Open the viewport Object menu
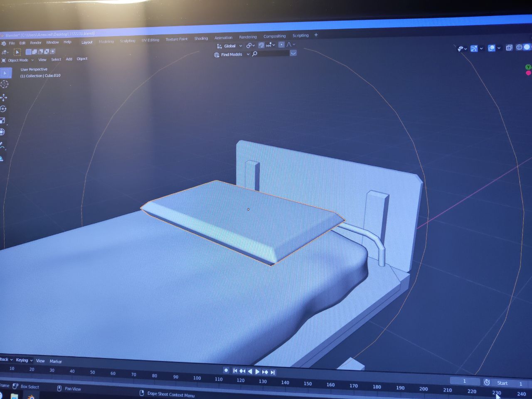 [82, 59]
